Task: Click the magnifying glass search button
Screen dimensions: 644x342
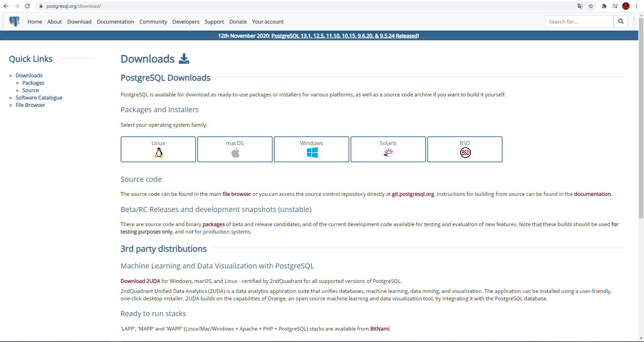Action: click(x=620, y=22)
